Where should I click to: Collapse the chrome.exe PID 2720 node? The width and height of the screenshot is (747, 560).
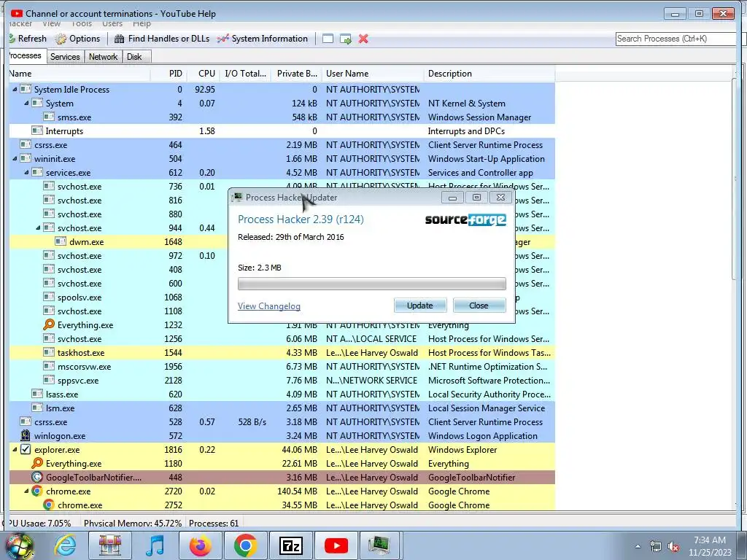pyautogui.click(x=26, y=491)
